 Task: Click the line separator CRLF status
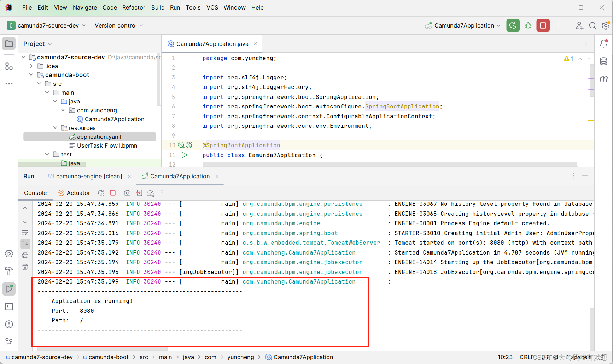(x=527, y=357)
